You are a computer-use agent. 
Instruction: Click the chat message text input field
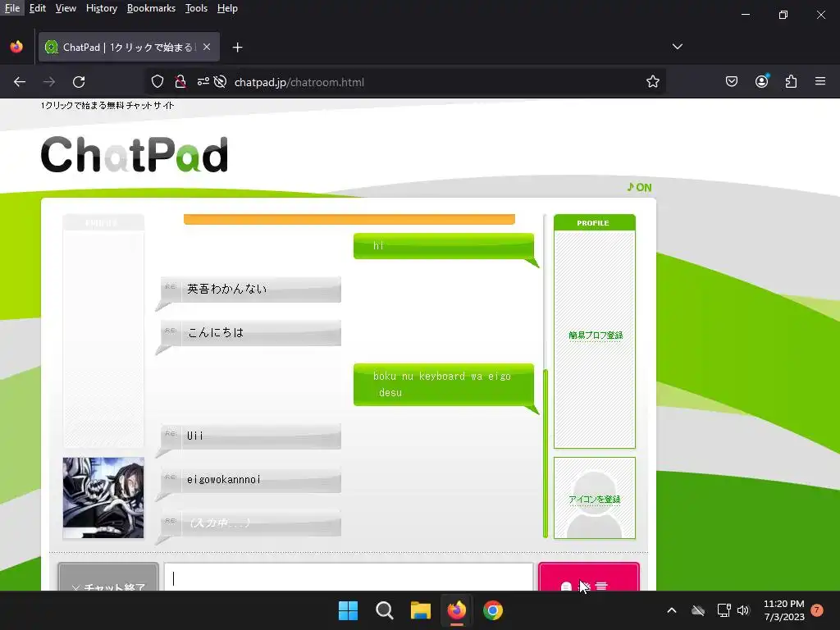click(x=349, y=577)
